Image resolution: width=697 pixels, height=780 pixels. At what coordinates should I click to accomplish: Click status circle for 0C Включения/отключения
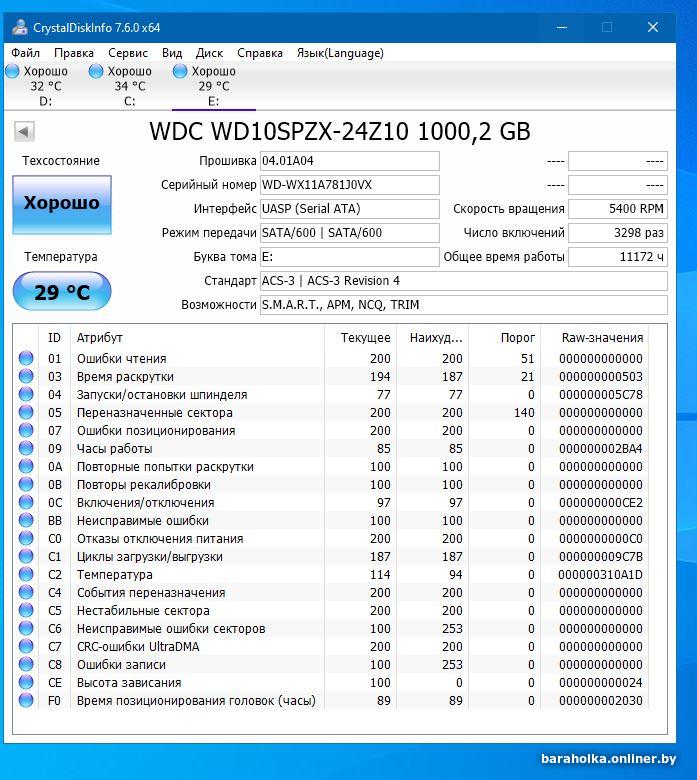tap(26, 502)
